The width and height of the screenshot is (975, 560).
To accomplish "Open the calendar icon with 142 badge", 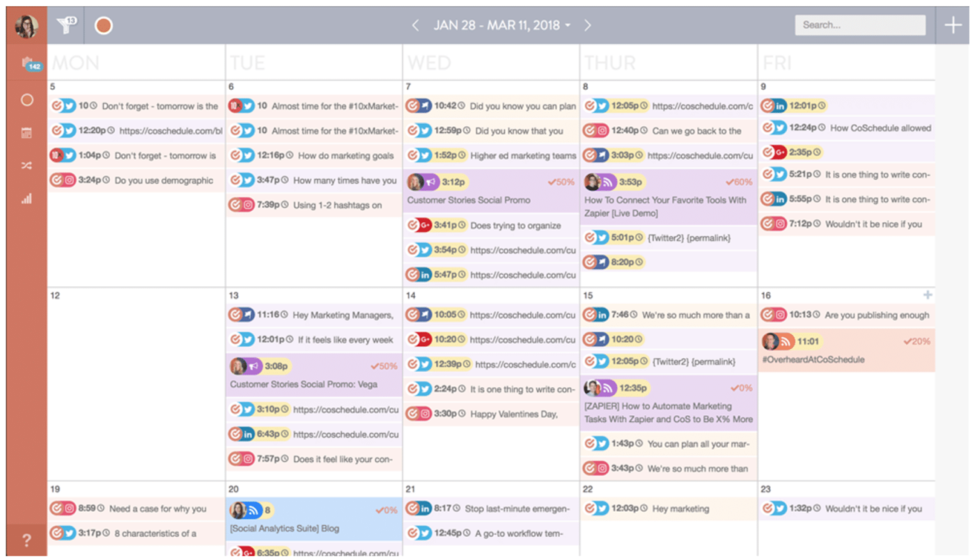I will [x=26, y=64].
